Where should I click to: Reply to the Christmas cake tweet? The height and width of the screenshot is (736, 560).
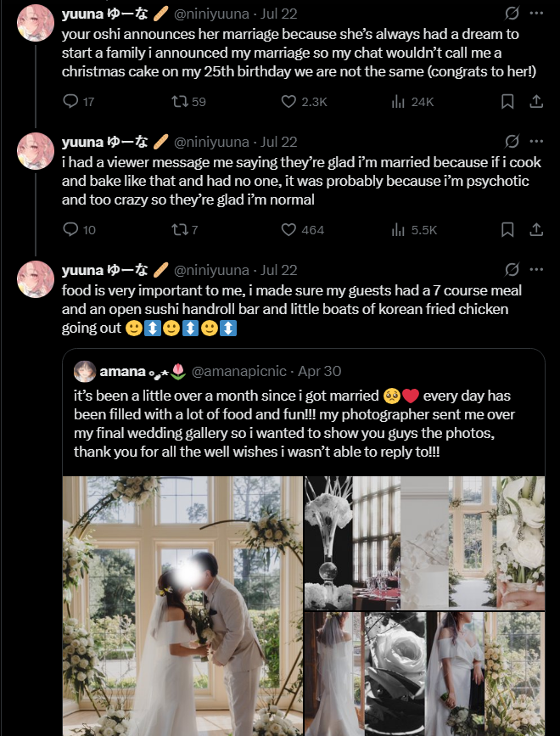(71, 102)
